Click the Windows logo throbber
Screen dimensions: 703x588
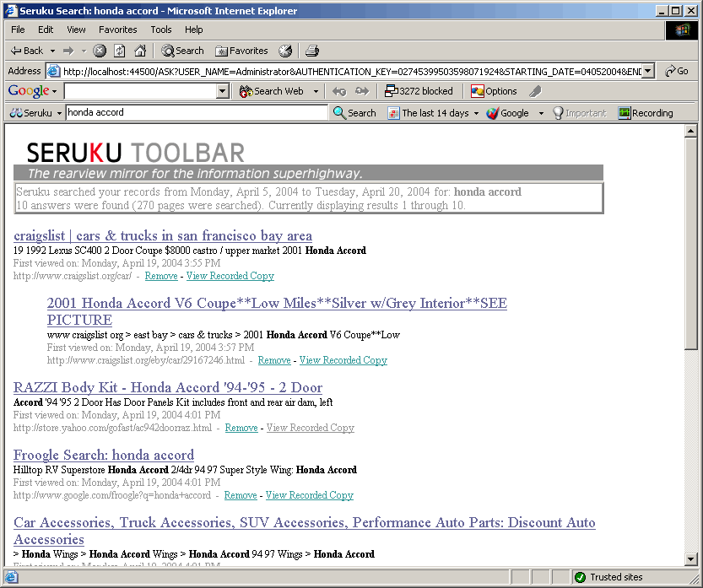point(682,30)
